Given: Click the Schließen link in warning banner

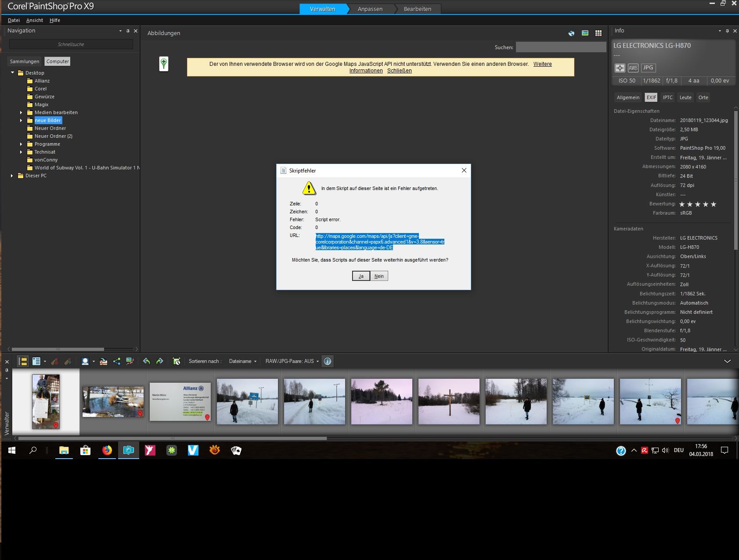Looking at the screenshot, I should click(399, 71).
